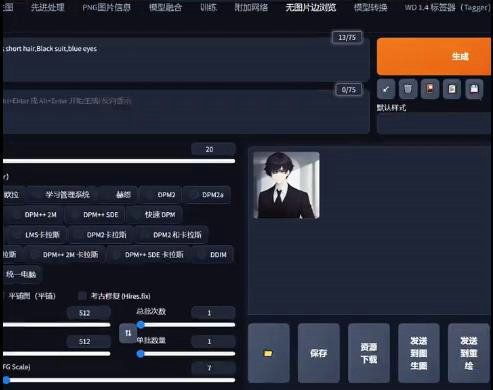This screenshot has width=493, height=390.
Task: Click the 13/75 token counter
Action: point(347,37)
